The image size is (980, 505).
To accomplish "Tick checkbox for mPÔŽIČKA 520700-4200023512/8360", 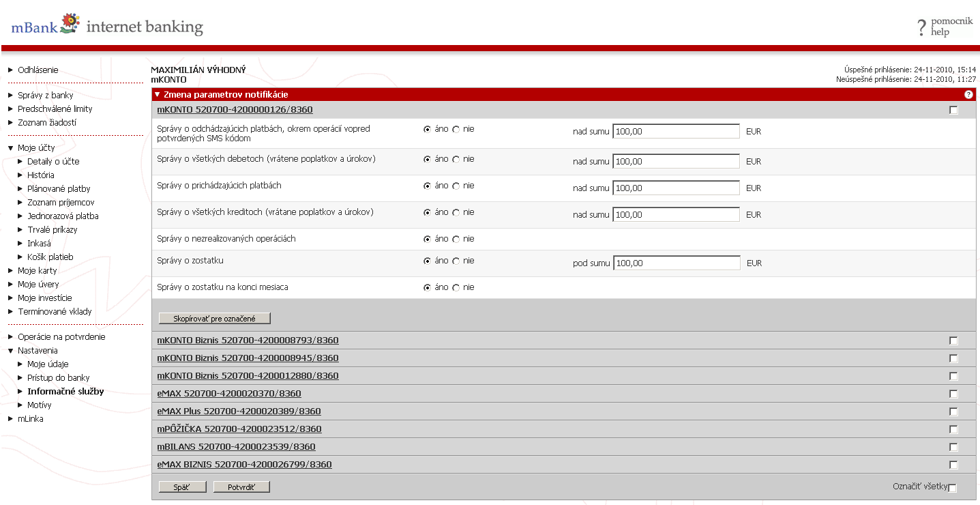I will click(953, 429).
